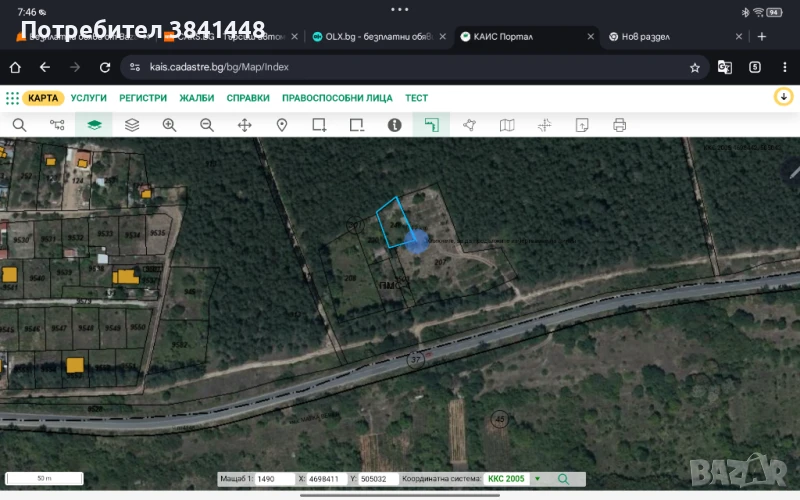Viewport: 800px width, 500px height.
Task: Activate the pan/move map tool
Action: pyautogui.click(x=244, y=125)
